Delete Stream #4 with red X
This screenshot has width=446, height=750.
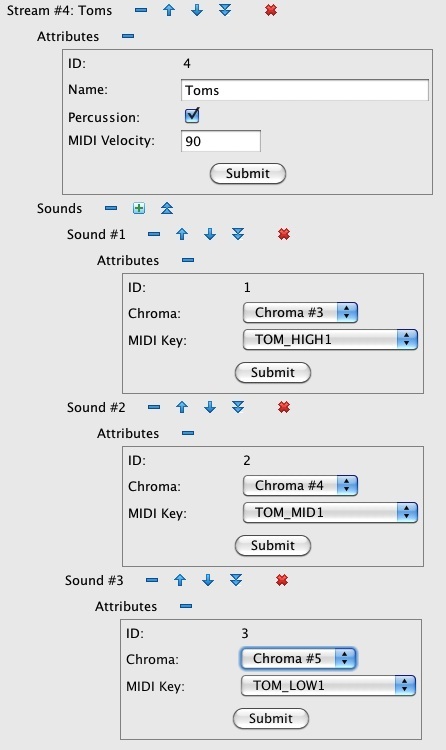click(x=271, y=10)
